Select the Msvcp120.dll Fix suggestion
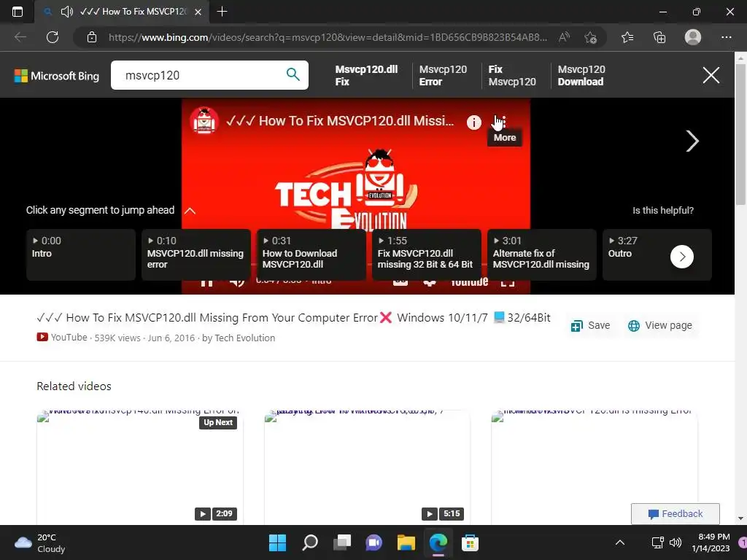This screenshot has width=747, height=560. [366, 75]
